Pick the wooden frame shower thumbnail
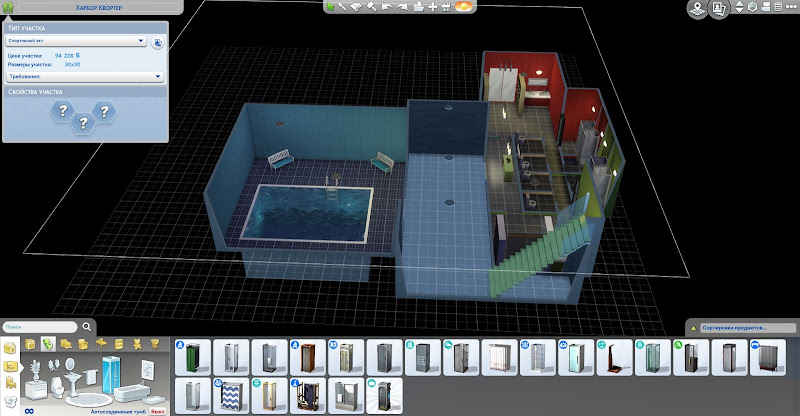This screenshot has height=416, width=800. [x=308, y=357]
